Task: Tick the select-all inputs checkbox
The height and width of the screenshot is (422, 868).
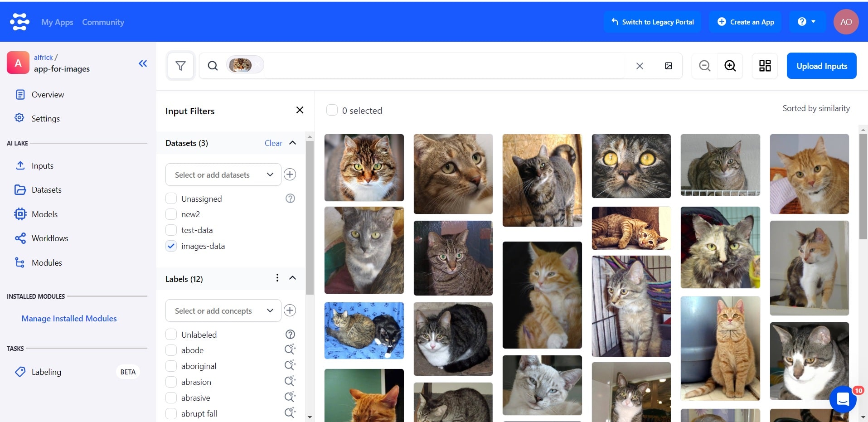Action: pos(332,110)
